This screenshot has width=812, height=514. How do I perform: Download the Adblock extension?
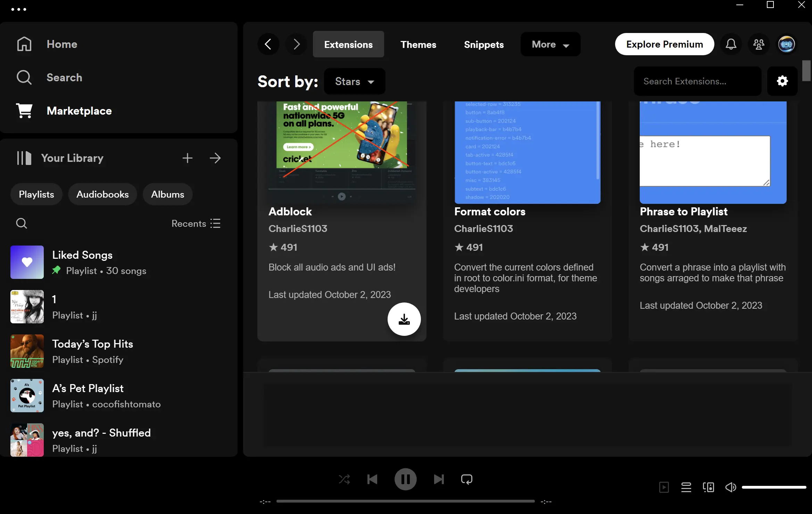pyautogui.click(x=404, y=319)
